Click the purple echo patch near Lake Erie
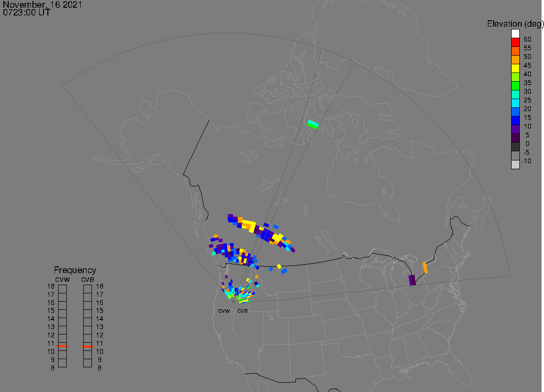Image resolution: width=544 pixels, height=392 pixels. coord(412,280)
